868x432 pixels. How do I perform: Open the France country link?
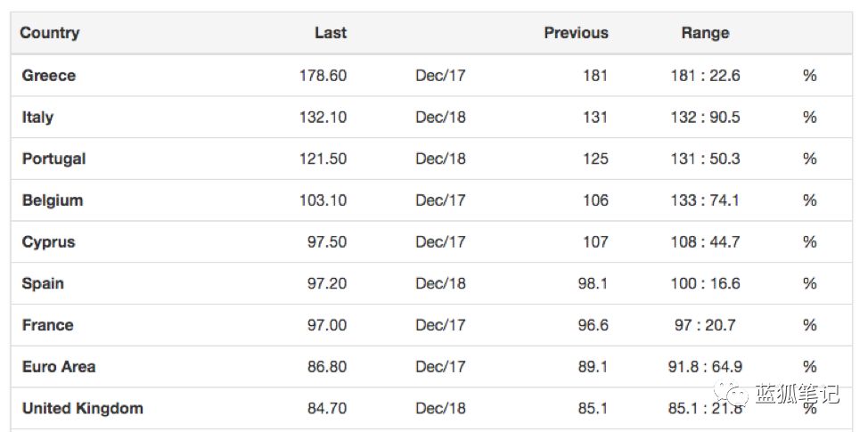47,325
